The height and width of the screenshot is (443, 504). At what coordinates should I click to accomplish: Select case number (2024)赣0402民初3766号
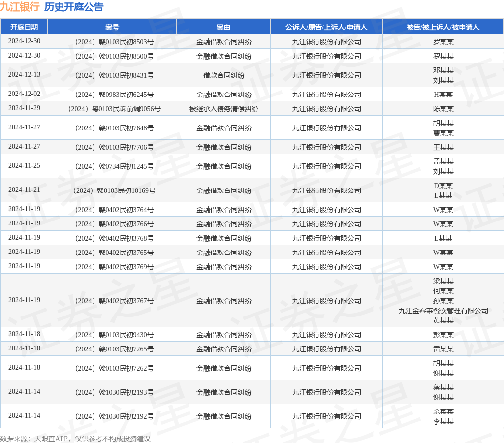tap(114, 224)
